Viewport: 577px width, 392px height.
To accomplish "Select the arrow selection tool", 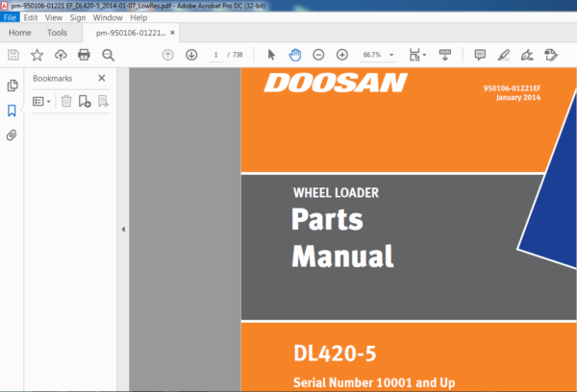I will pos(271,55).
